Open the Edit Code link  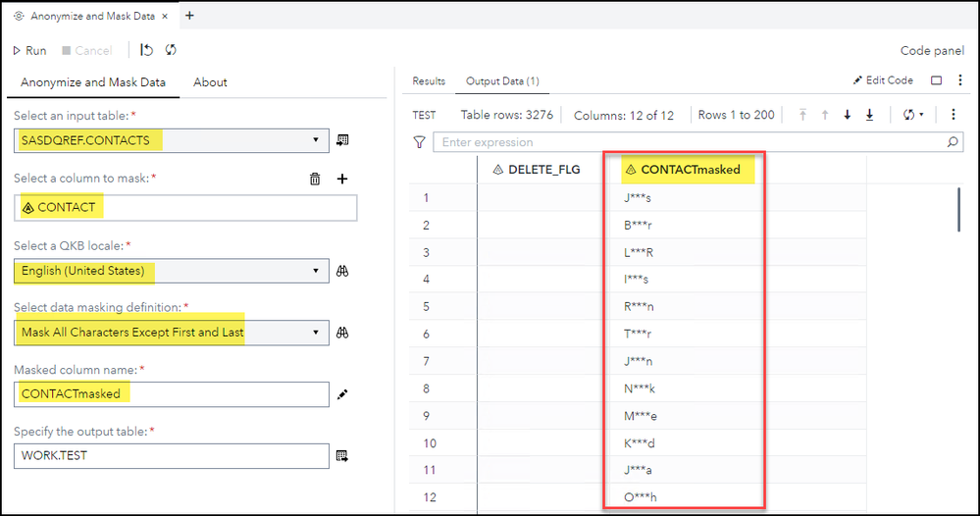[883, 80]
